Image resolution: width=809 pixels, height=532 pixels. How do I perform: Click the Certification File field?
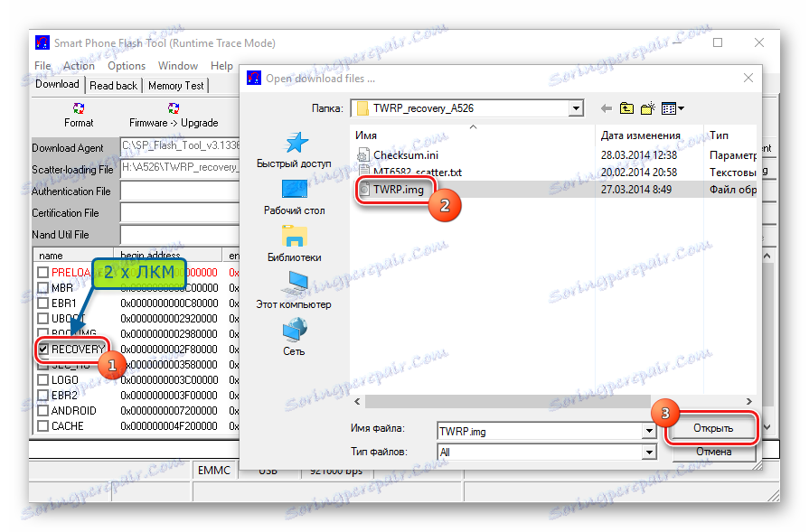(180, 213)
